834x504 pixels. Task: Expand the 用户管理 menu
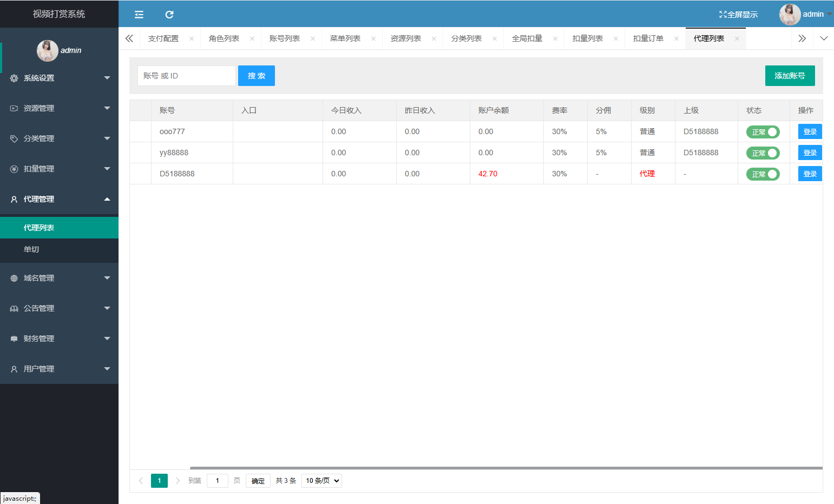59,369
